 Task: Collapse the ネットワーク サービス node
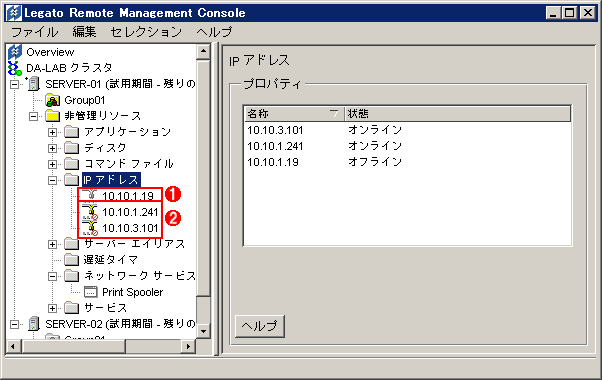click(x=53, y=276)
